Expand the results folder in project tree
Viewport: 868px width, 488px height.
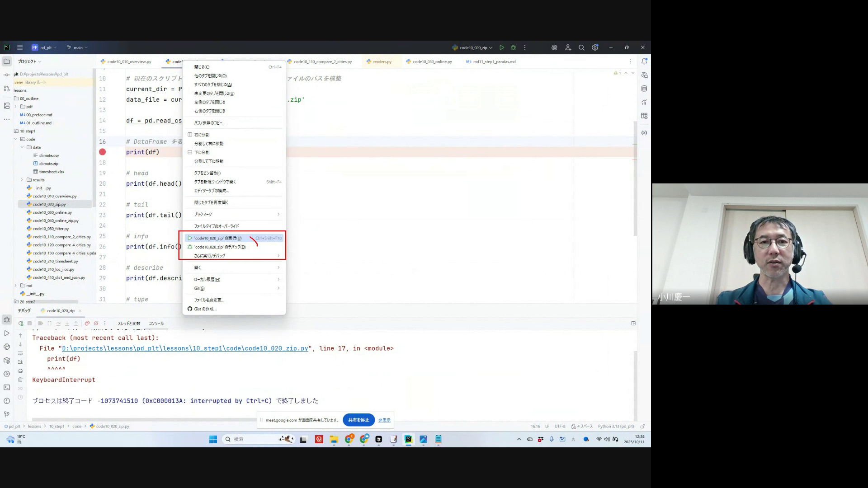pyautogui.click(x=22, y=180)
